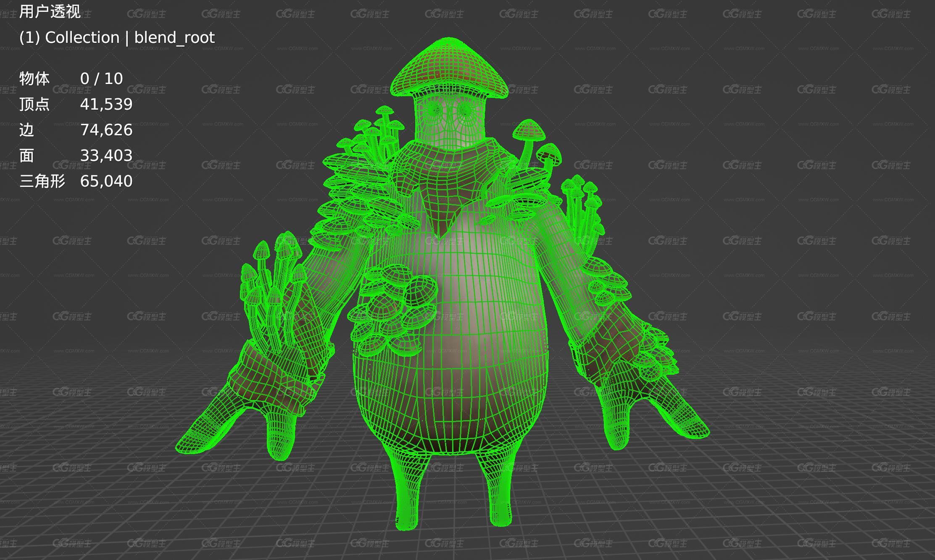This screenshot has height=560, width=935.
Task: Click the '边' statistics label
Action: (26, 130)
